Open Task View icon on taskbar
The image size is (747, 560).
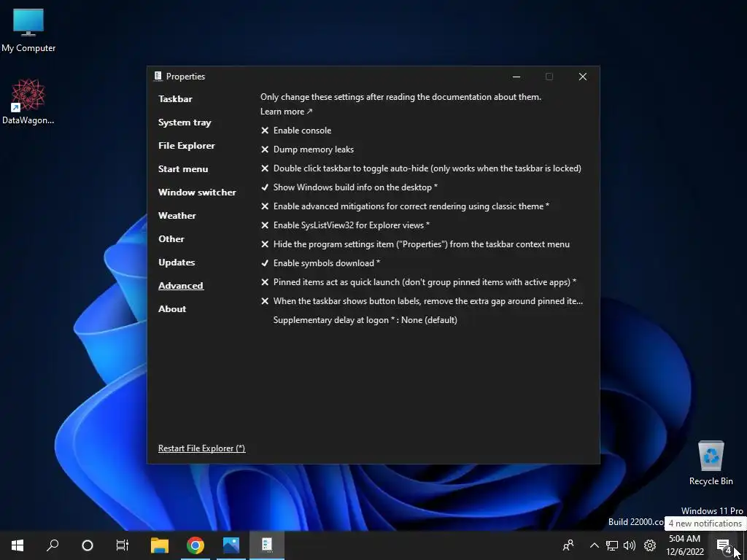(123, 545)
